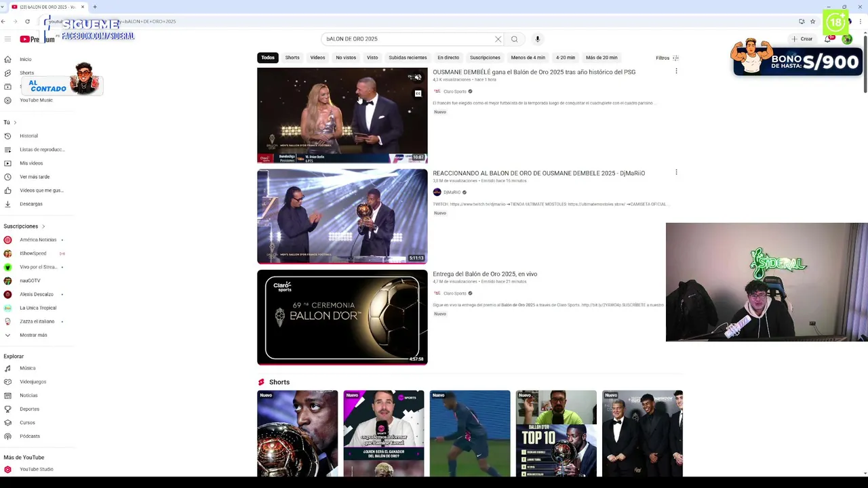This screenshot has width=868, height=488.
Task: Filter by Menos de 4 min
Action: pyautogui.click(x=528, y=58)
